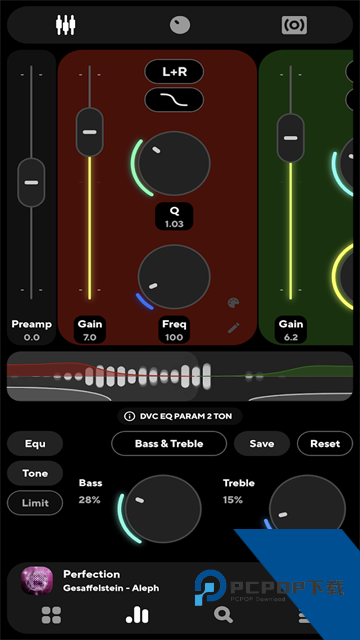Screen dimensions: 360x640
Task: Toggle the Limit switch
Action: (35, 503)
